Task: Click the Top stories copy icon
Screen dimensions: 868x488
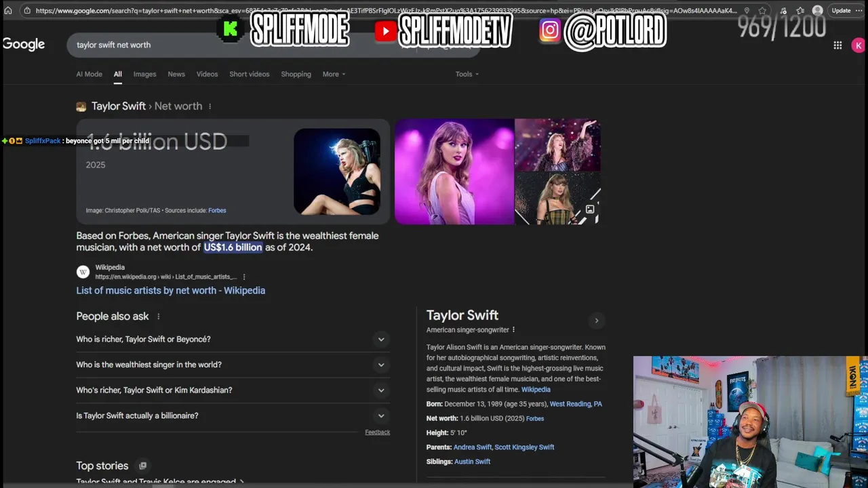Action: coord(142,466)
